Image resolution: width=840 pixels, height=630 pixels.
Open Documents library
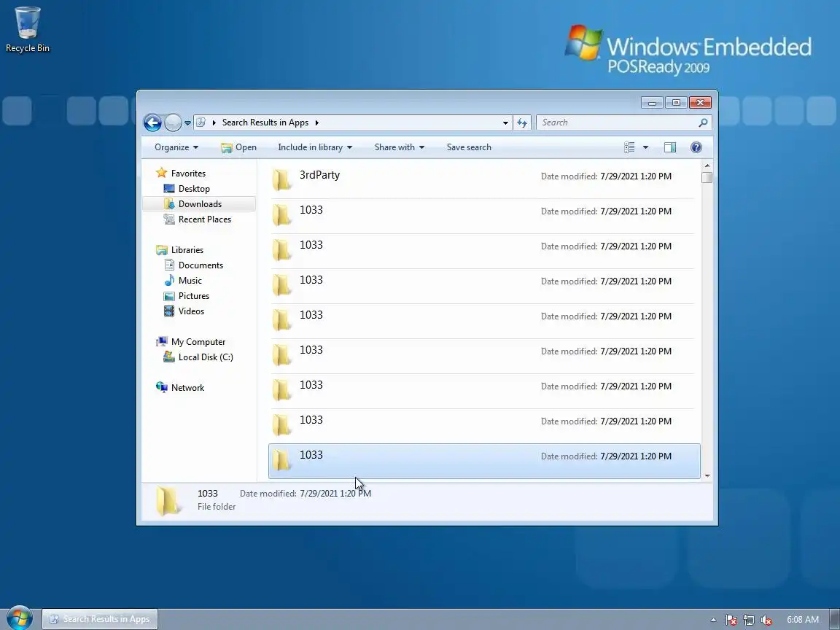(201, 265)
